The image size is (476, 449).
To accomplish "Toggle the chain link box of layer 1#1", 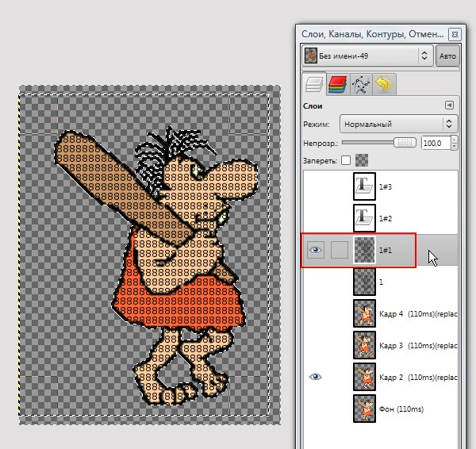I will 339,250.
